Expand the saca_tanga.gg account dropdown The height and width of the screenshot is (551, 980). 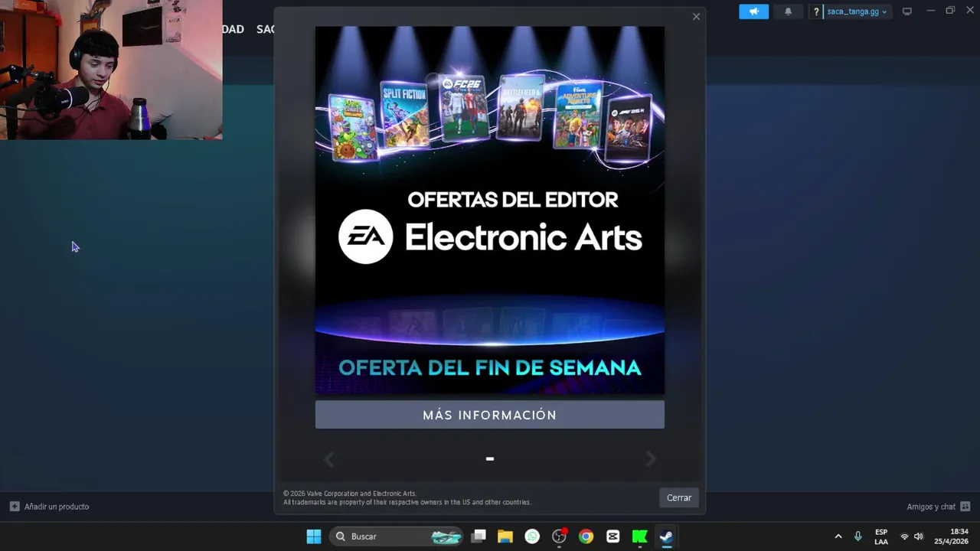856,11
